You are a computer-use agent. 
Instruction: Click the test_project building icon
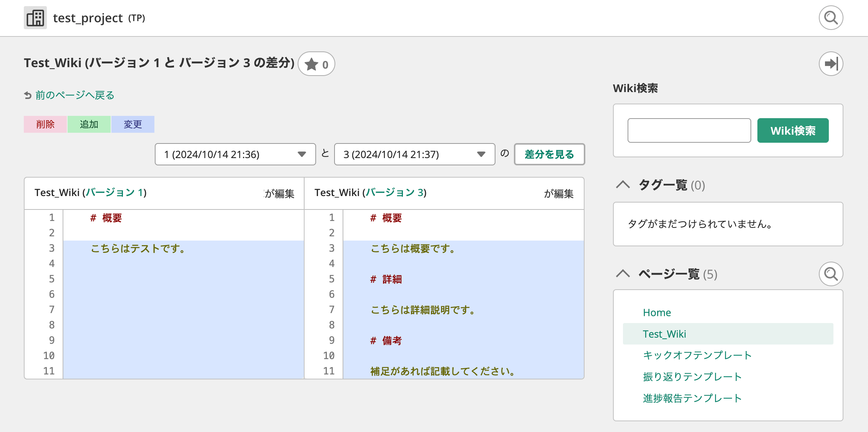pyautogui.click(x=35, y=18)
